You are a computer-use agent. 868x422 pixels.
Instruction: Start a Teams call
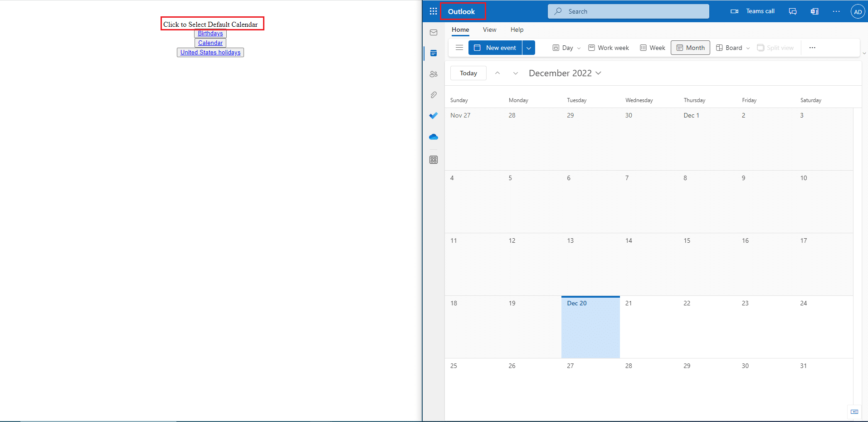pyautogui.click(x=752, y=11)
